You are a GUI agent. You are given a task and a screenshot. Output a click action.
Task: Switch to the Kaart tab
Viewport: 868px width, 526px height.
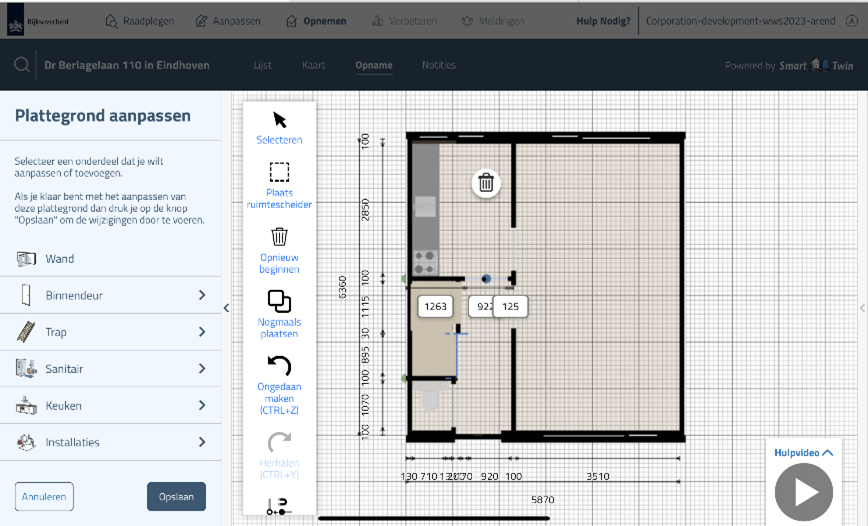tap(313, 65)
